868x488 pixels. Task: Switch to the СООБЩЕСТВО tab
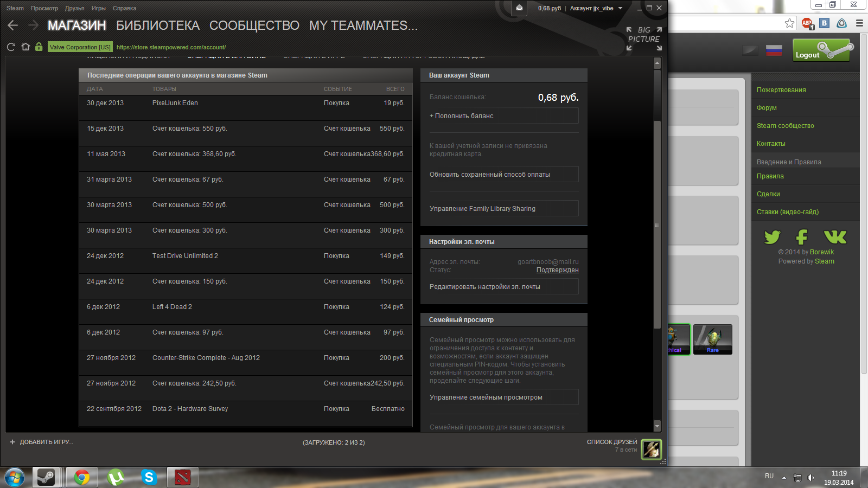click(x=254, y=25)
